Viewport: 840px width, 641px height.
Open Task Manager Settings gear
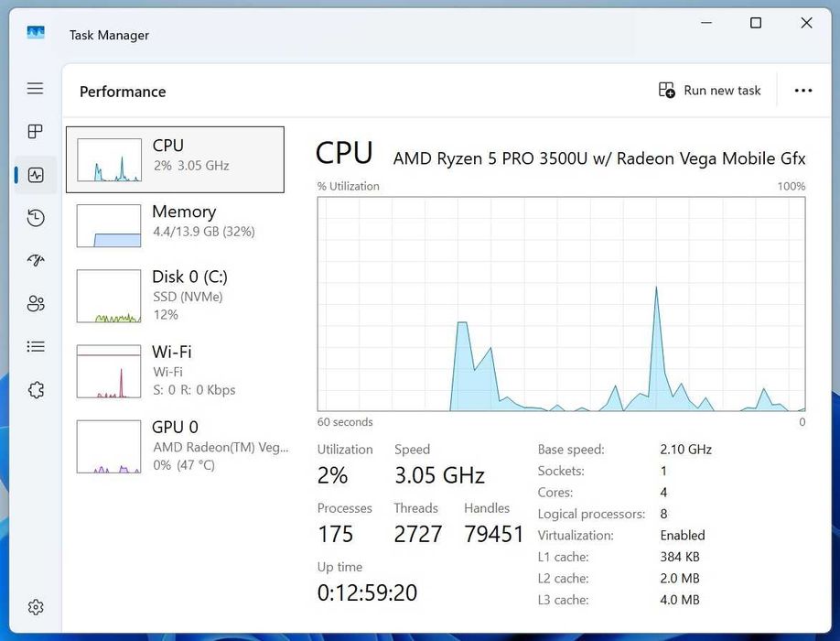(x=35, y=607)
